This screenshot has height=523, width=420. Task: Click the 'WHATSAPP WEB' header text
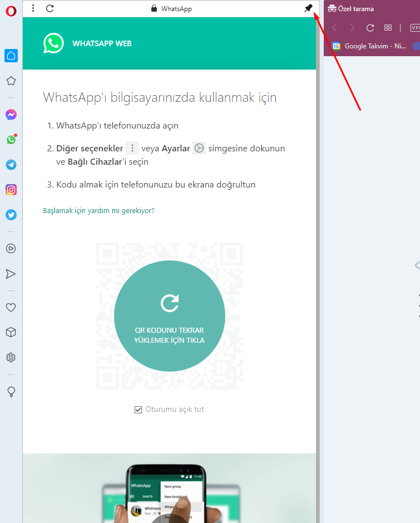tap(102, 43)
